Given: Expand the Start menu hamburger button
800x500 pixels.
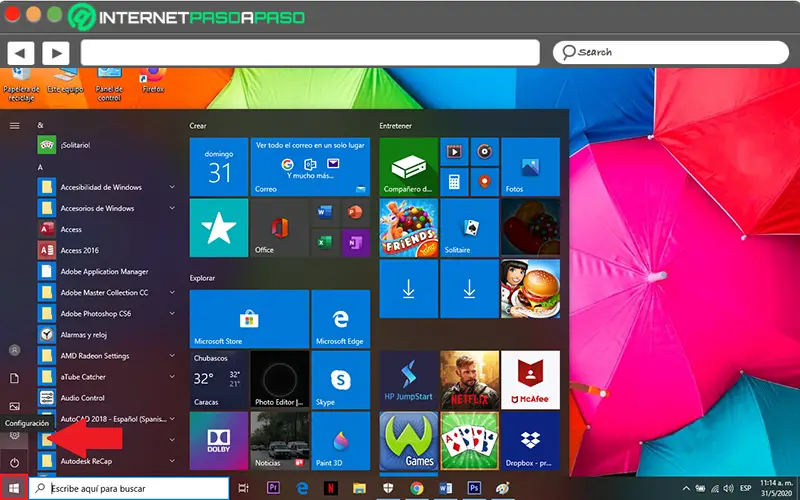Looking at the screenshot, I should coord(14,126).
